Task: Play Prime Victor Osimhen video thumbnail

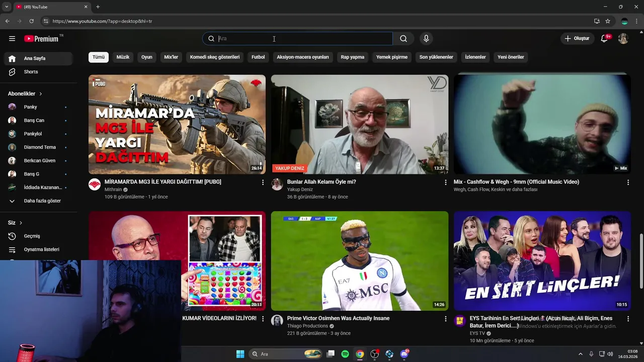Action: pos(360,261)
